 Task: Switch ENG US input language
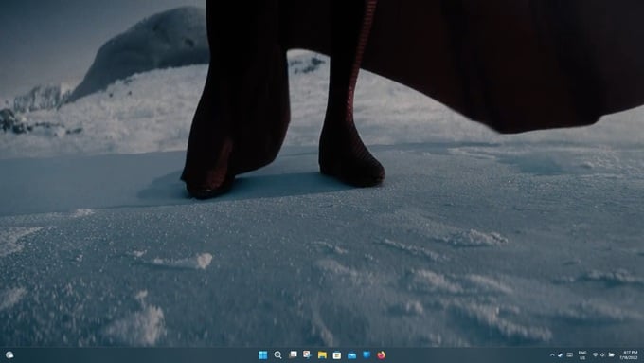(582, 355)
